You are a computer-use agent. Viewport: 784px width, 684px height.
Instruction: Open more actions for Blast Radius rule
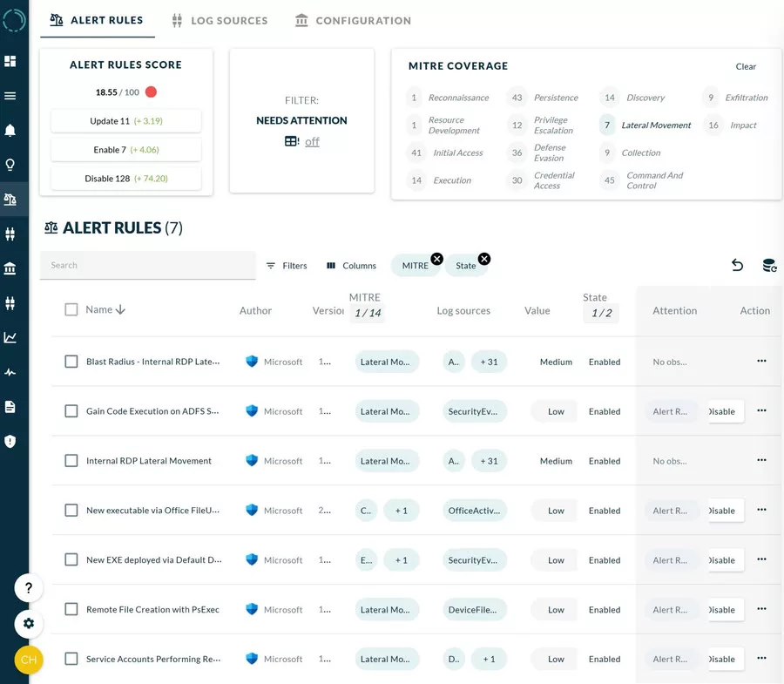click(x=761, y=361)
